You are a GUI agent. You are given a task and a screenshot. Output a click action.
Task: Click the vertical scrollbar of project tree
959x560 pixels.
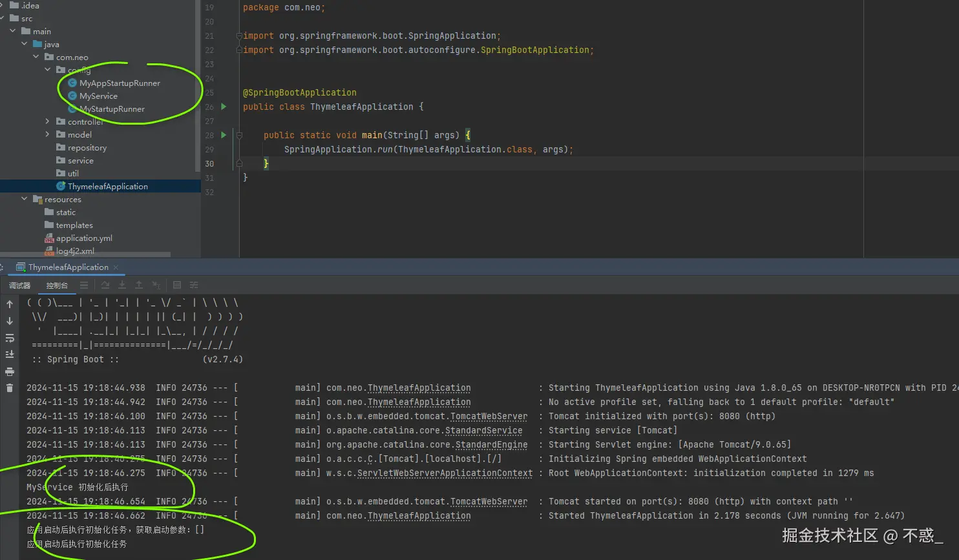pyautogui.click(x=198, y=87)
